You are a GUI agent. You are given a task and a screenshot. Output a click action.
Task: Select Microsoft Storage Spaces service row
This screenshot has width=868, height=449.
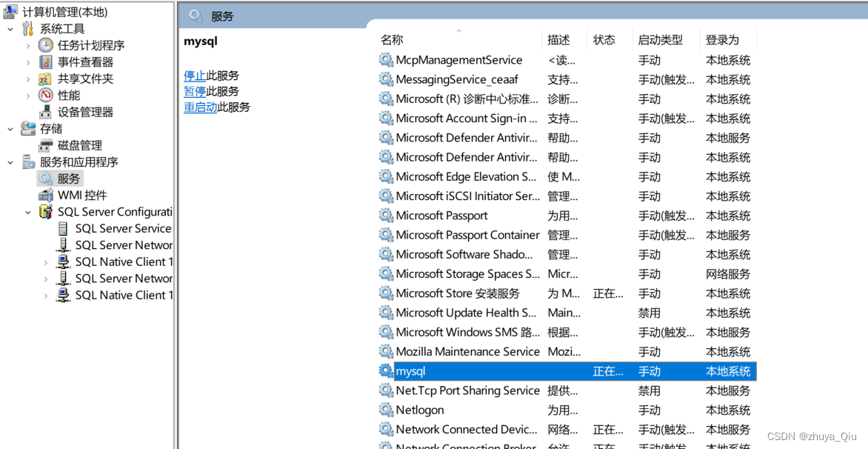pos(567,273)
